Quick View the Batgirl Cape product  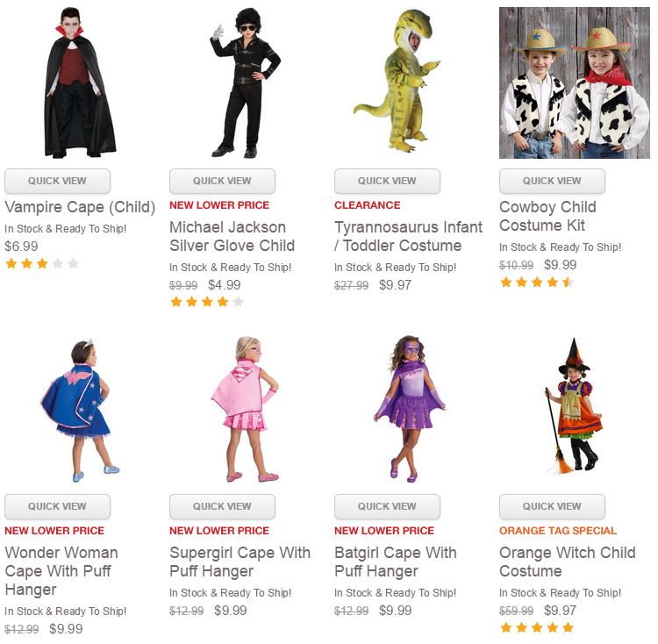[x=387, y=507]
